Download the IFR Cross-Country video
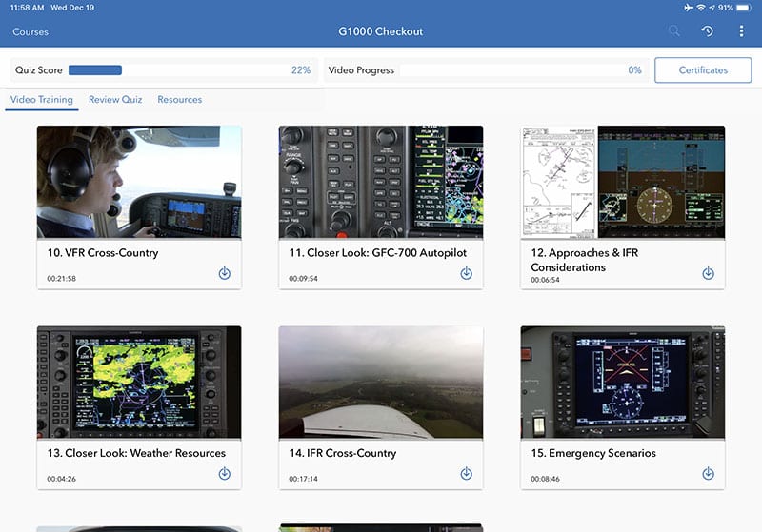This screenshot has width=762, height=532. click(466, 473)
